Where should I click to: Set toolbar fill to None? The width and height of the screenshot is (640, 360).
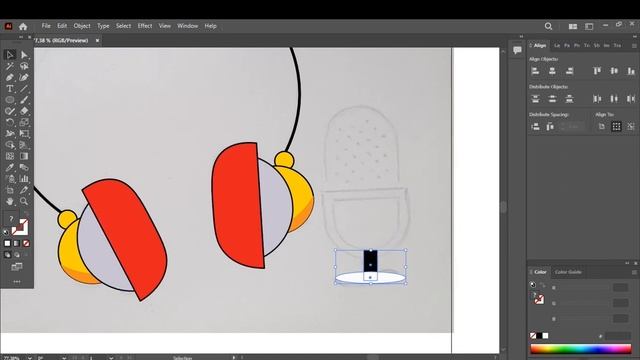click(26, 243)
